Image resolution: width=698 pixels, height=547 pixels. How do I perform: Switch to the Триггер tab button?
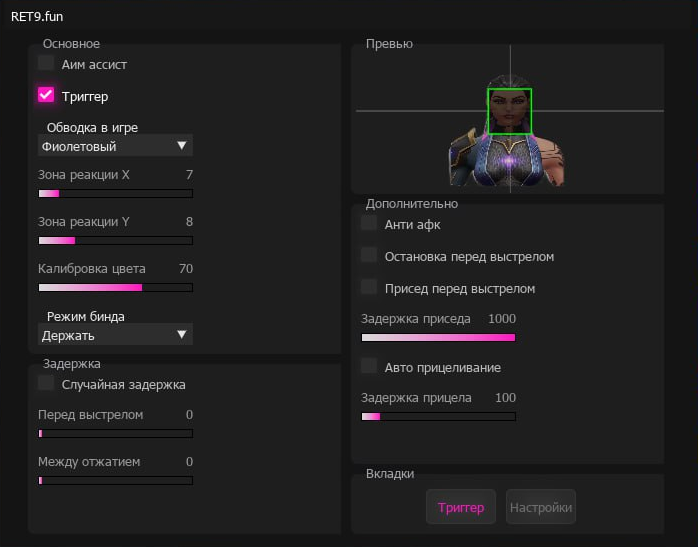click(460, 507)
